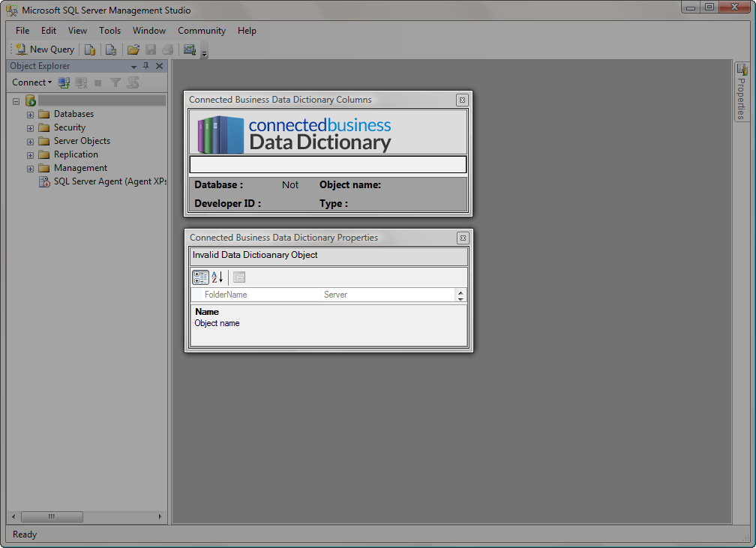The height and width of the screenshot is (548, 756).
Task: Click the Object Explorer horizontal scrollbar thumb
Action: coord(52,517)
